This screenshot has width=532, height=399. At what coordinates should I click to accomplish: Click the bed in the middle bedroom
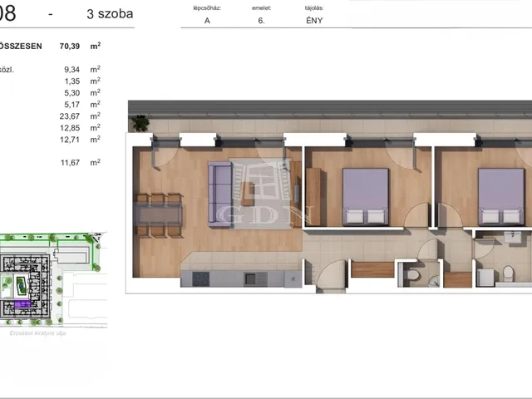point(366,196)
